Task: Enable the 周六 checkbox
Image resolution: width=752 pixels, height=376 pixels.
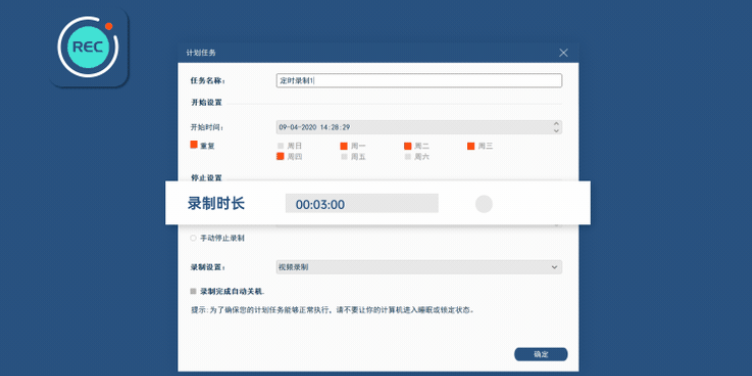Action: tap(408, 156)
